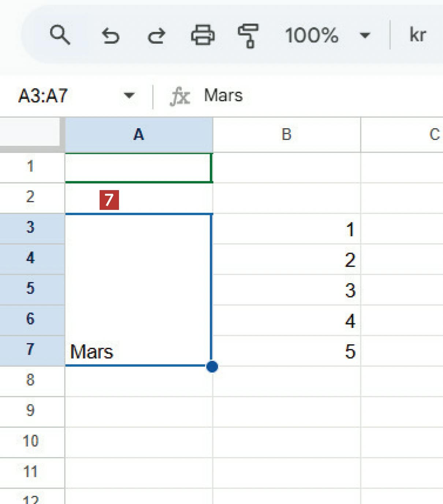Select column A header
The height and width of the screenshot is (504, 443).
[x=139, y=135]
